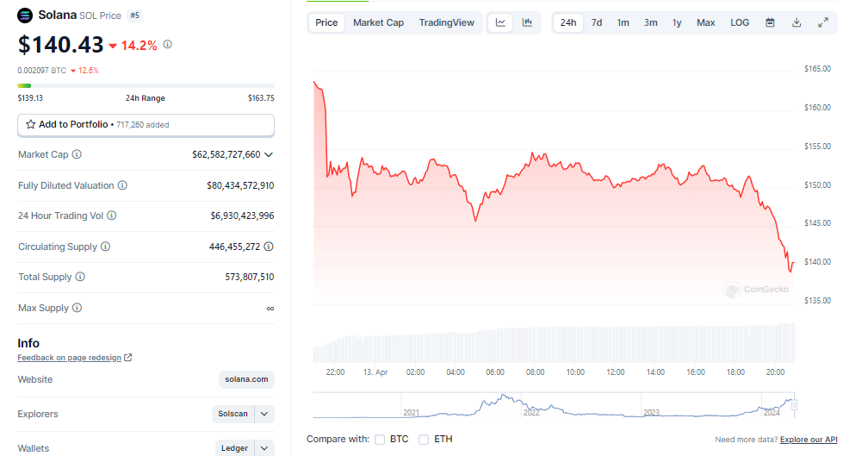Expand the Market Cap value chevron
The width and height of the screenshot is (868, 456).
pos(269,154)
